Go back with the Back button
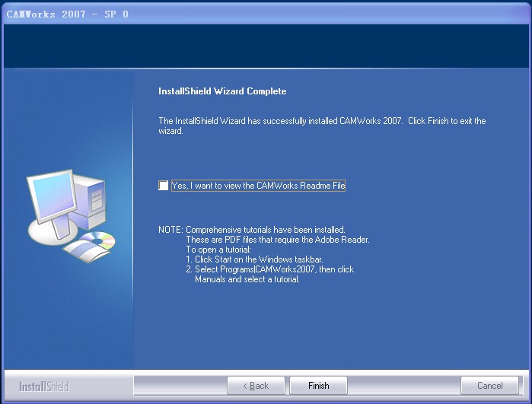Screen dimensions: 532x404 click(256, 385)
